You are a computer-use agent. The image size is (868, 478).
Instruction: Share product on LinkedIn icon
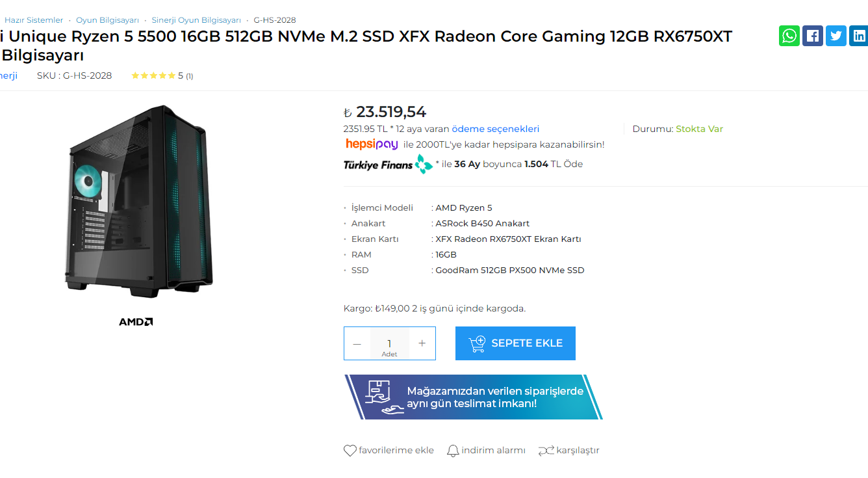[x=859, y=36]
